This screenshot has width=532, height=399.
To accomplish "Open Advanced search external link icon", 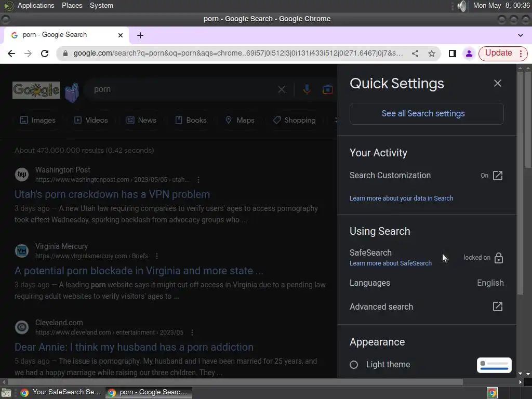I will point(498,307).
